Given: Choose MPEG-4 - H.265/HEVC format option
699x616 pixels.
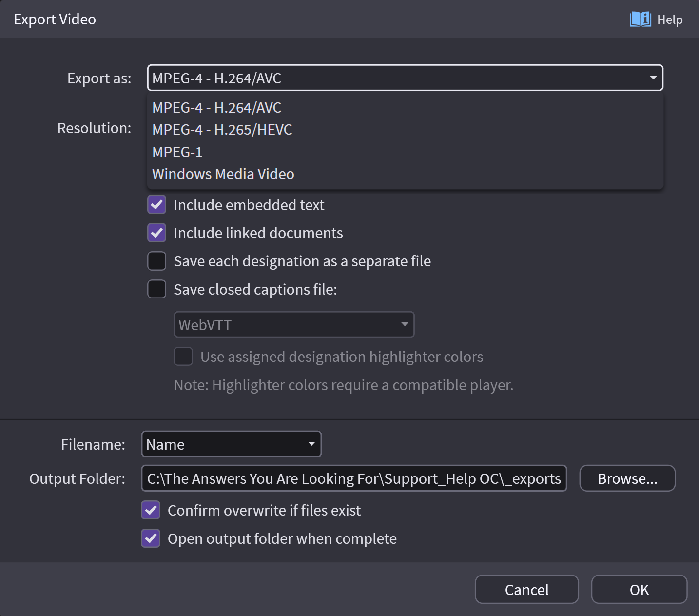Looking at the screenshot, I should point(222,130).
